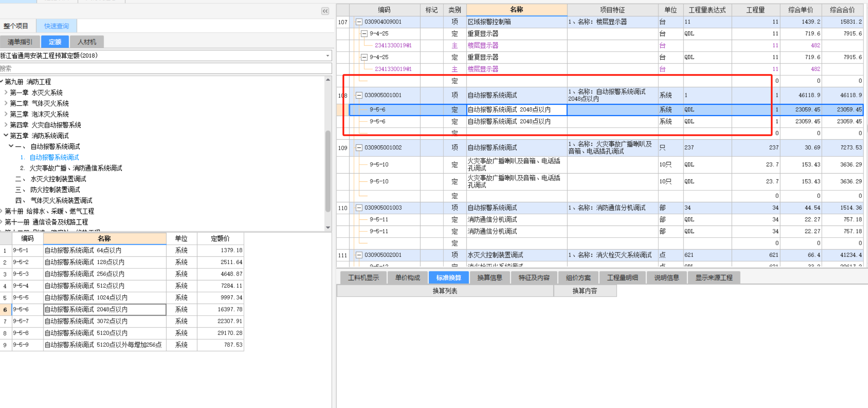
Task: Click 换算列表 header
Action: (445, 291)
